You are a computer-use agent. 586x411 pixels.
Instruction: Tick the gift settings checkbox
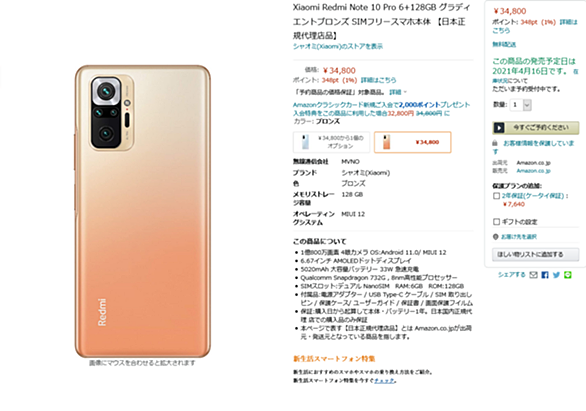[x=496, y=222]
